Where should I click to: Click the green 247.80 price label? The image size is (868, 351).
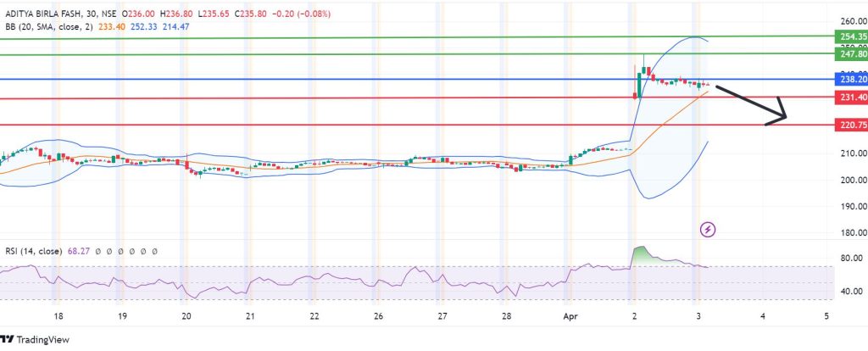[x=851, y=53]
